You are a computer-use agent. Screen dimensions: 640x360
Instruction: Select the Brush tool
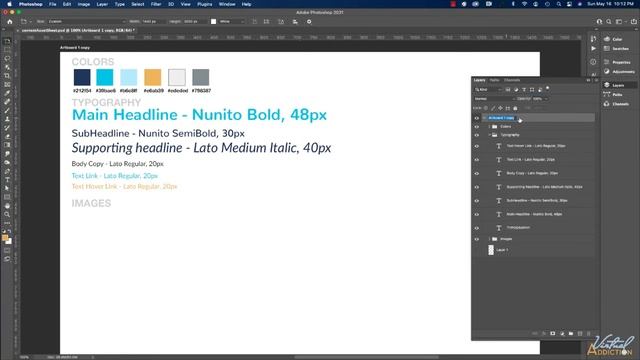7,110
